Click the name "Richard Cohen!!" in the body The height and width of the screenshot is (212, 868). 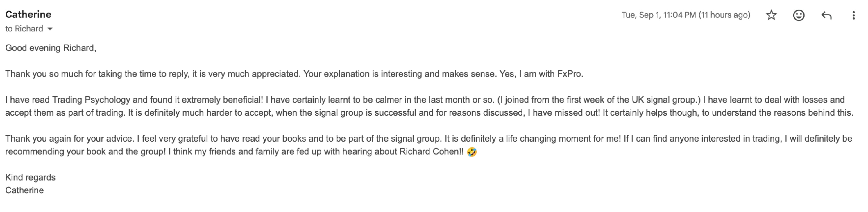click(x=432, y=151)
